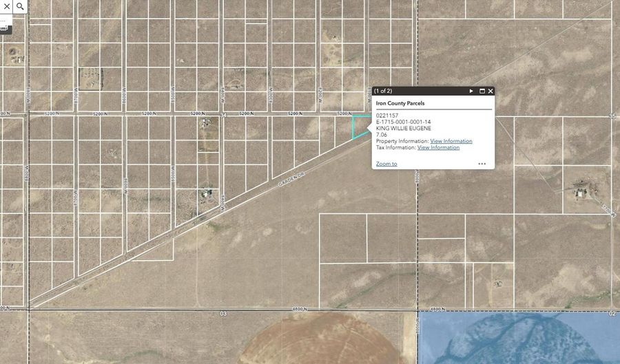Open the popup's three-dot more options menu
Viewport: 620px width, 364px height.
482,164
